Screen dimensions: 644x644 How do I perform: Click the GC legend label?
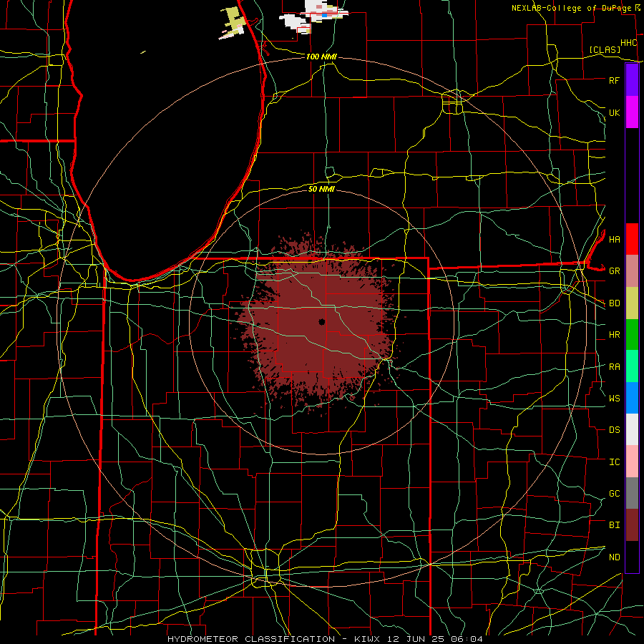[614, 493]
